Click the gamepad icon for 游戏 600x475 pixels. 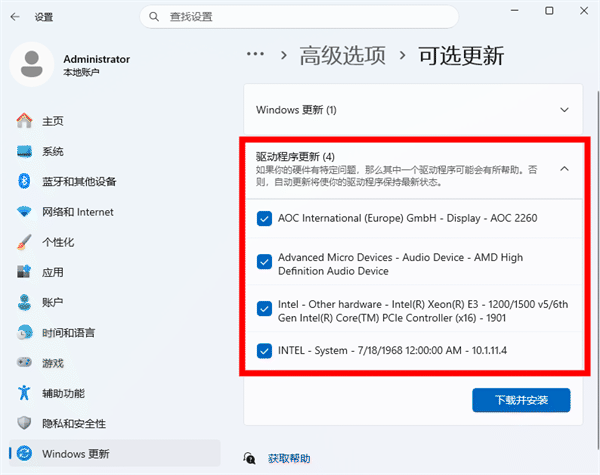[x=24, y=362]
